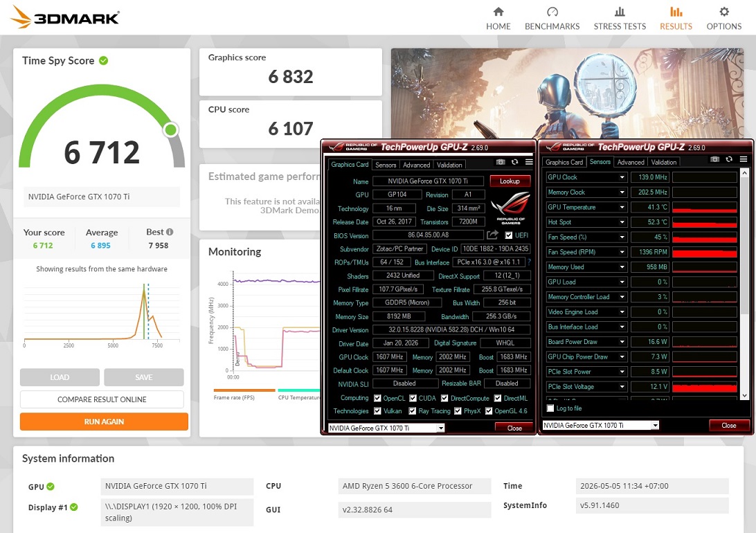Viewport: 756px width, 533px height.
Task: Toggle the Ray Tracing checkbox
Action: (412, 411)
